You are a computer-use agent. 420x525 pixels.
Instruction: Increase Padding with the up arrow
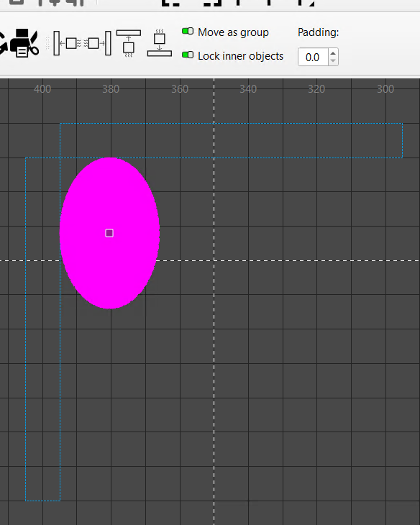(333, 53)
